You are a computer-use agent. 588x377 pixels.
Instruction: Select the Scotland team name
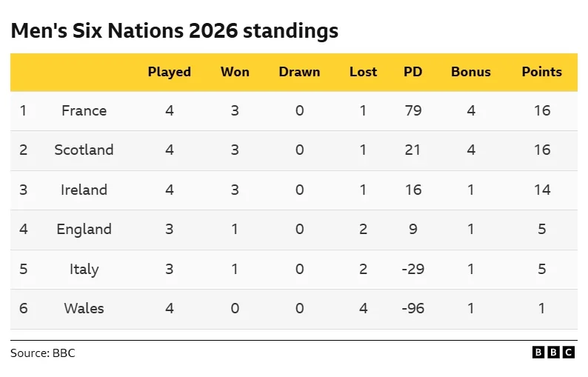[84, 150]
